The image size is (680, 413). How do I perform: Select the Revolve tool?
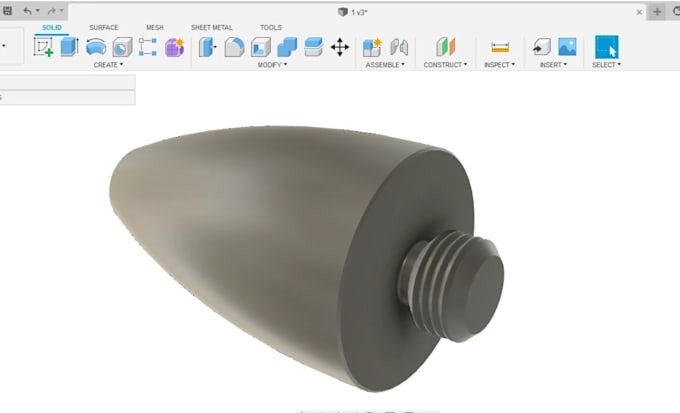point(96,47)
